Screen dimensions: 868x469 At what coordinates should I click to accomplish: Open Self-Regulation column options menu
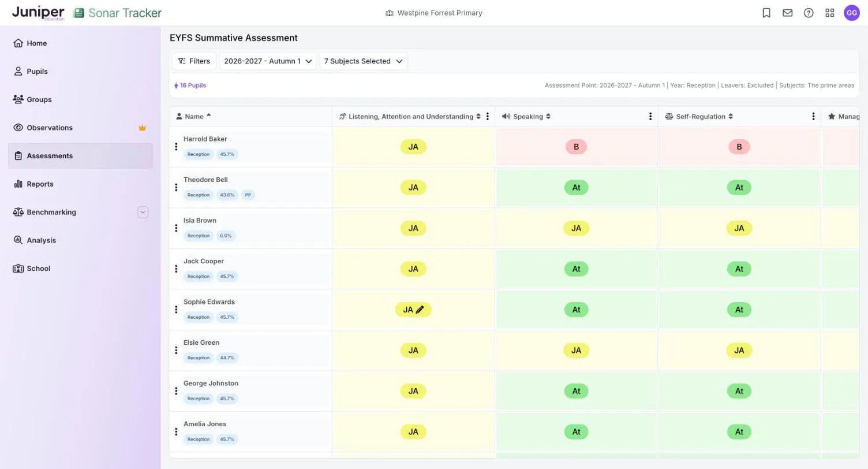click(x=813, y=116)
